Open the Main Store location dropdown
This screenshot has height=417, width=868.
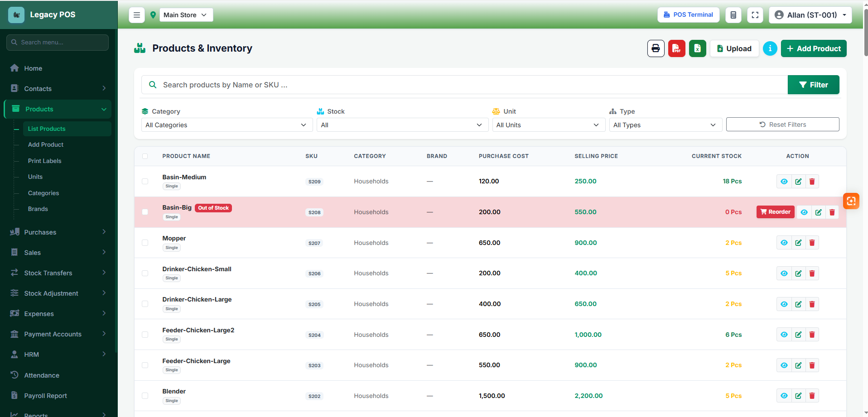(186, 15)
